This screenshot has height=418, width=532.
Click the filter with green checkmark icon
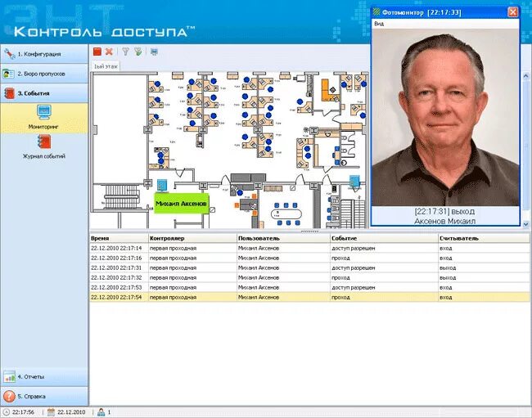pos(138,52)
